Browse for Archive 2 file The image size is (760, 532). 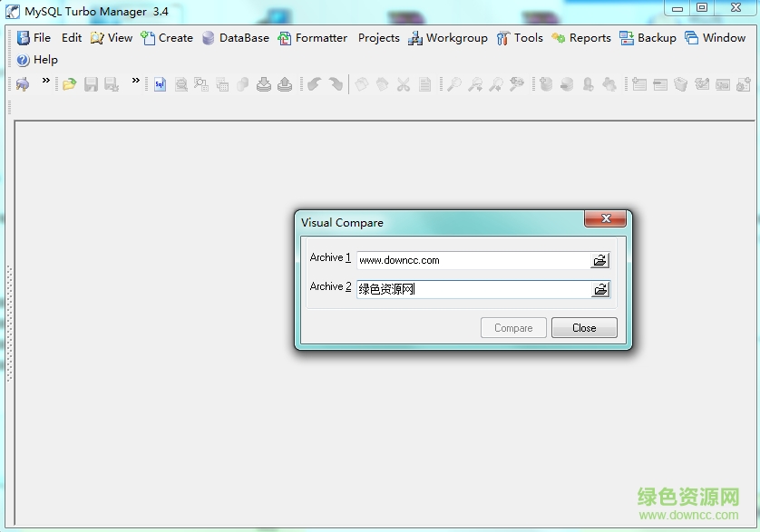click(x=599, y=289)
